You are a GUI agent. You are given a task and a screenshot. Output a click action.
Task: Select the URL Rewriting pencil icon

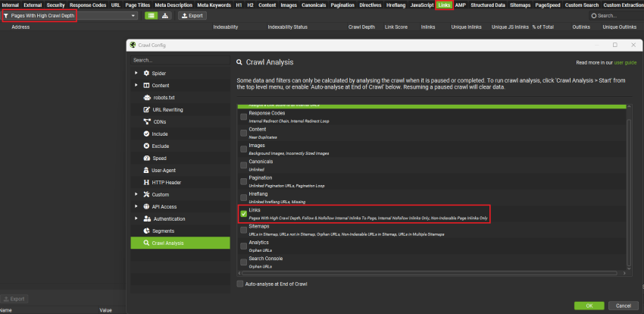(x=146, y=110)
